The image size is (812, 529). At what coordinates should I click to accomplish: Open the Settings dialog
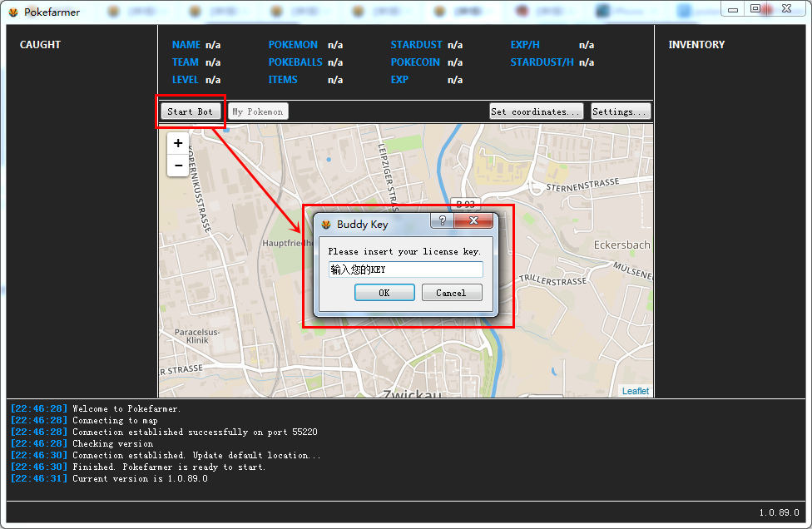621,111
